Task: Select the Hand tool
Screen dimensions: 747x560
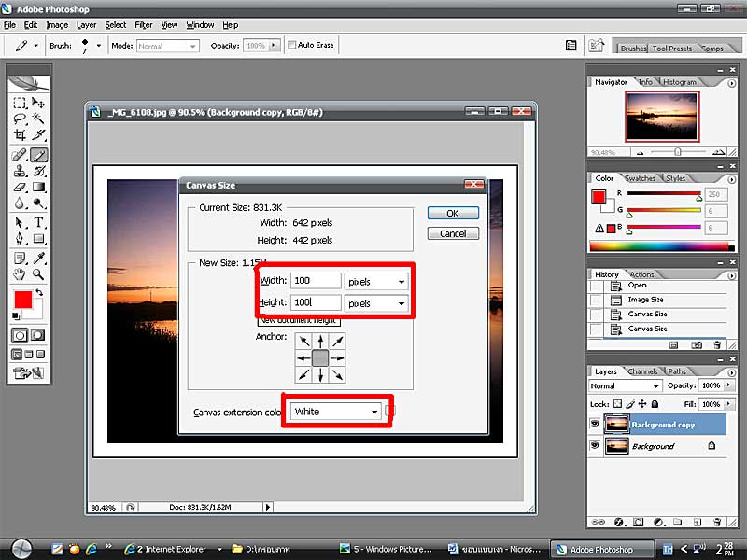Action: pos(20,274)
